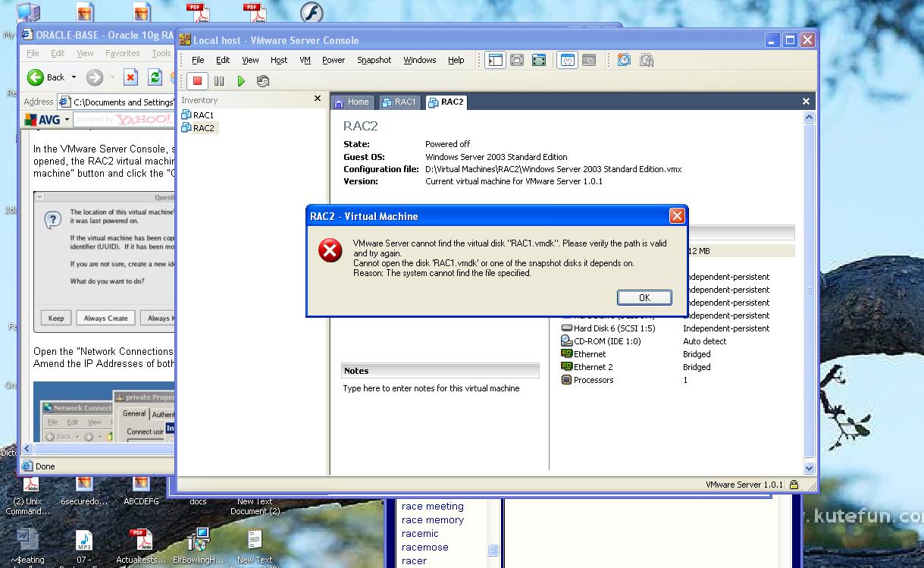Click the Suspend pause toolbar icon

coord(219,80)
